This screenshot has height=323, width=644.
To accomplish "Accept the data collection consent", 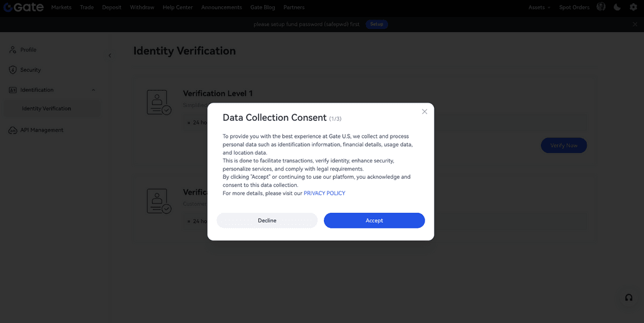I will [374, 220].
